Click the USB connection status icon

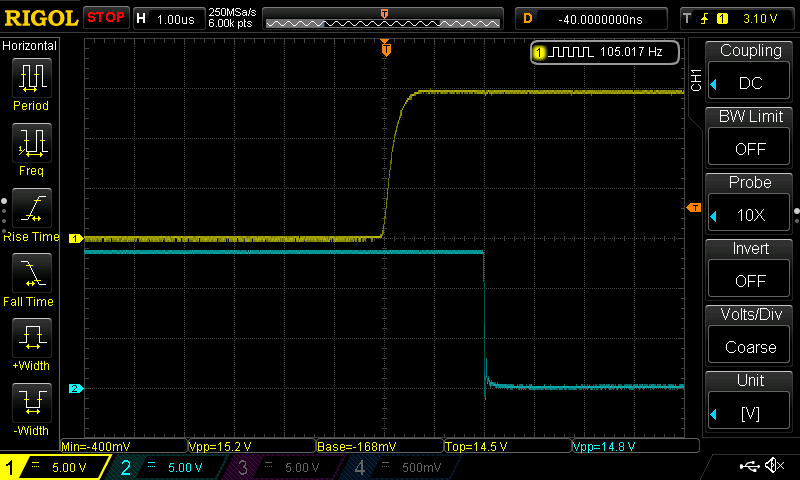click(750, 466)
